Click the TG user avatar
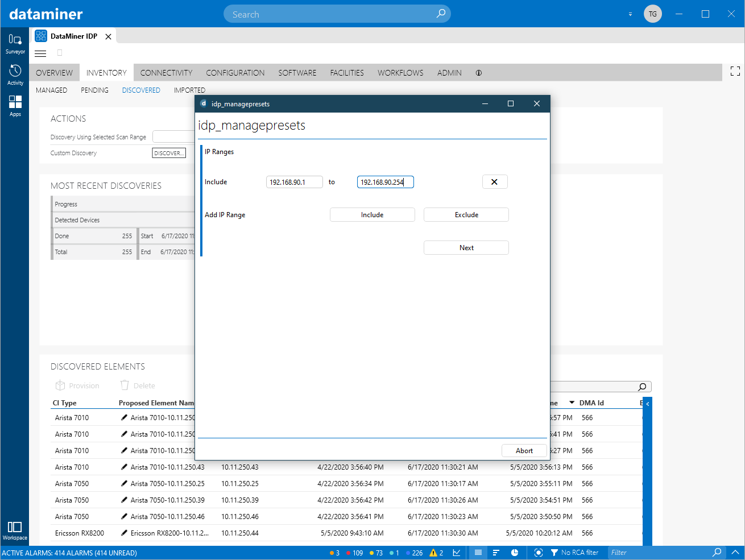The height and width of the screenshot is (560, 745). click(x=652, y=14)
